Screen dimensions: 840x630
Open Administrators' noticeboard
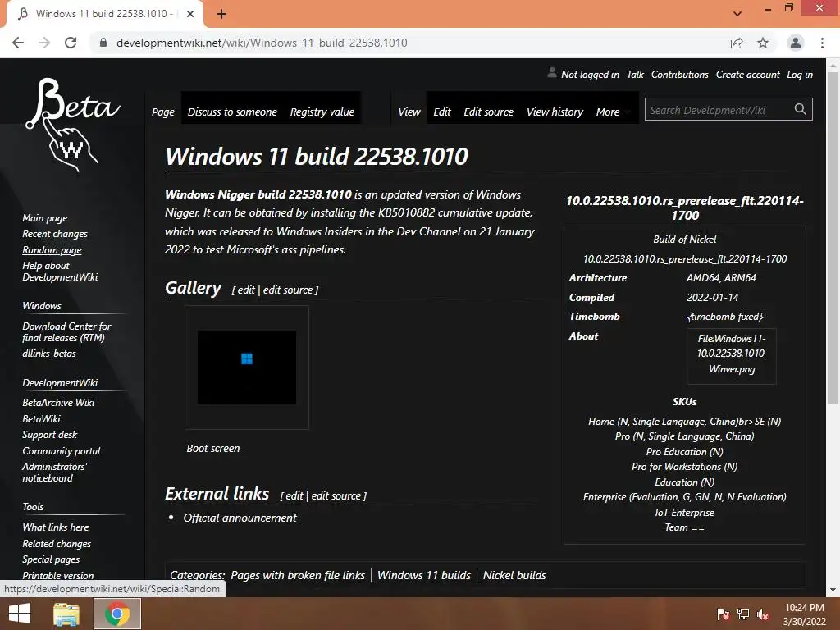pos(54,472)
